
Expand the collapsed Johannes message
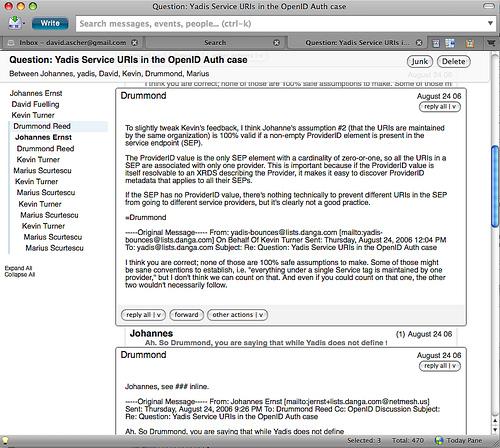click(291, 337)
